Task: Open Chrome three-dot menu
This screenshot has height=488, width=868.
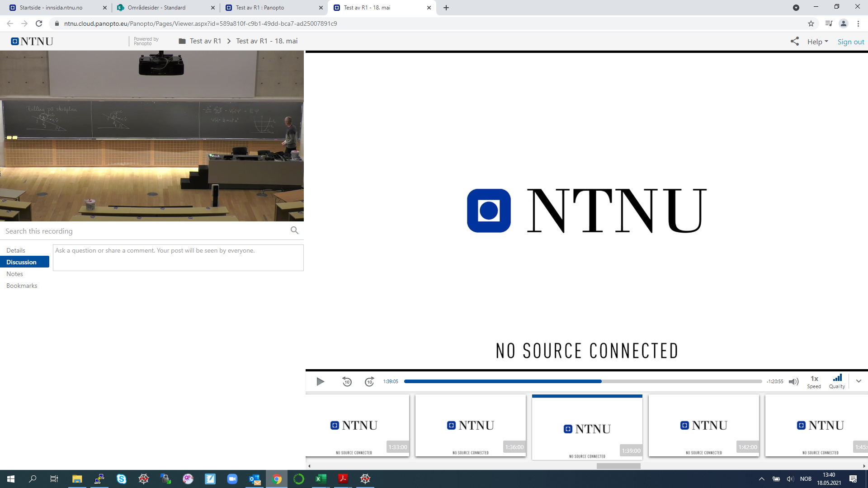Action: (x=858, y=23)
